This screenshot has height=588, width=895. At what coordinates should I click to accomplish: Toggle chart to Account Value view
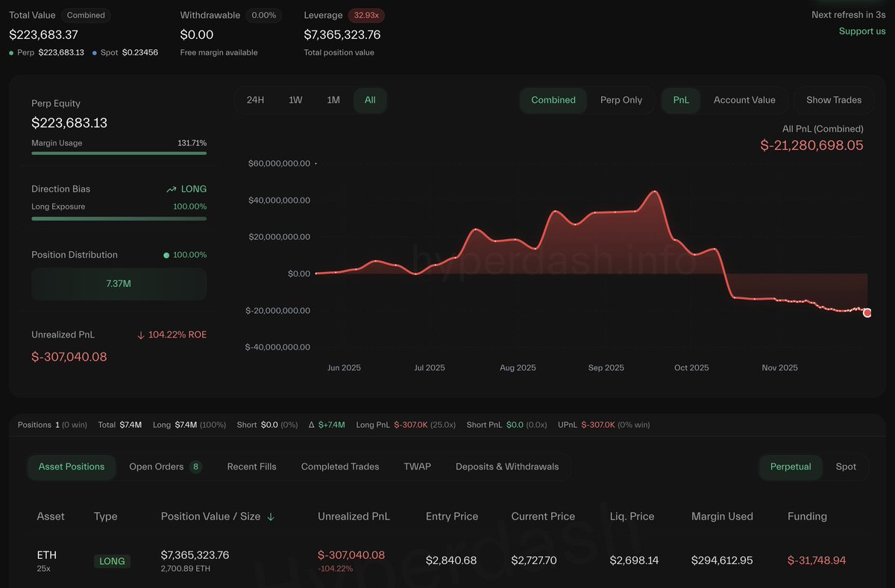(744, 100)
